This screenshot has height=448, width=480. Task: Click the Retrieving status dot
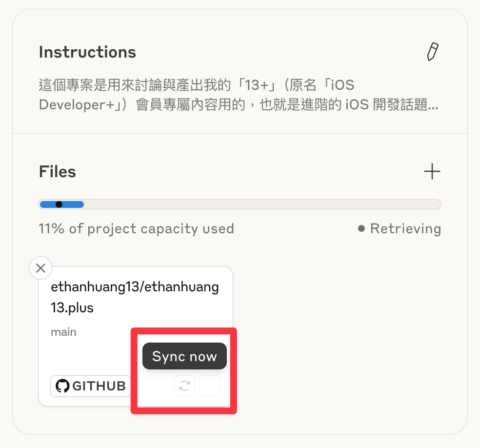361,228
